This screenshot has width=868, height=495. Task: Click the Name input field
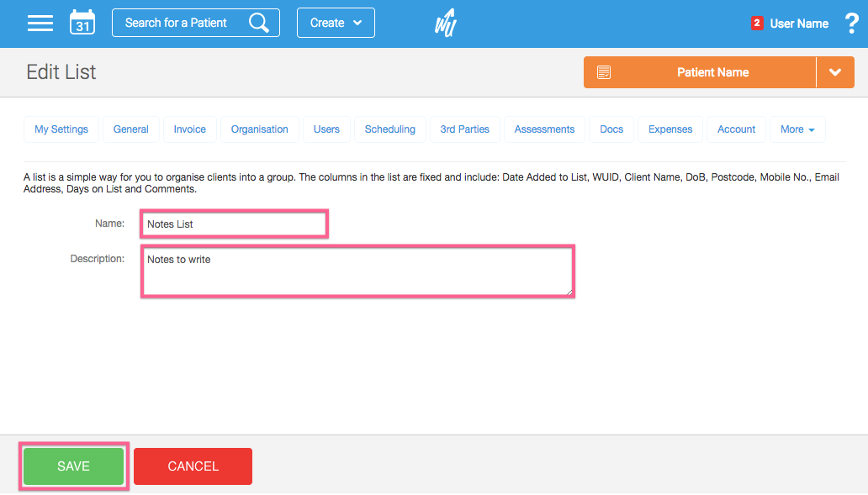pyautogui.click(x=234, y=224)
